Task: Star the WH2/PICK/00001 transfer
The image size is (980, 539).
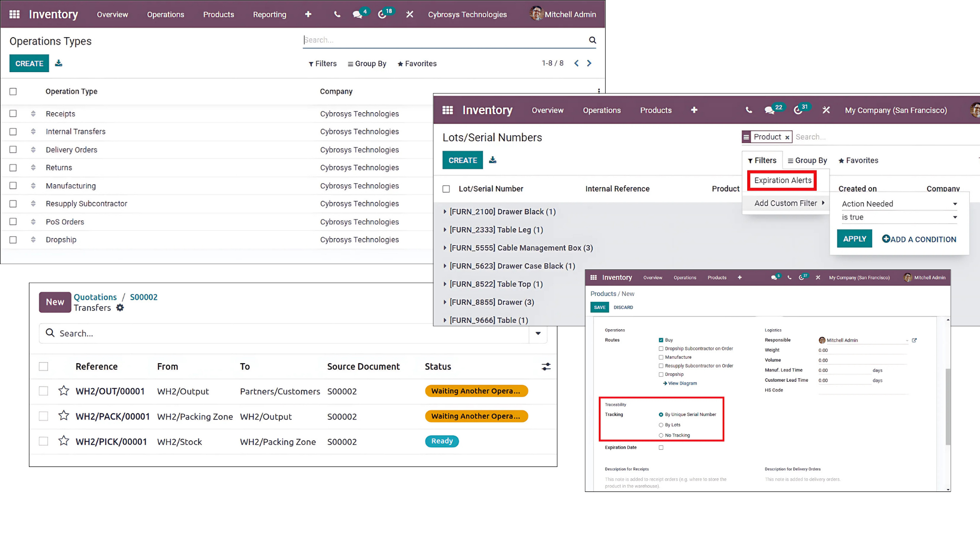Action: (64, 441)
